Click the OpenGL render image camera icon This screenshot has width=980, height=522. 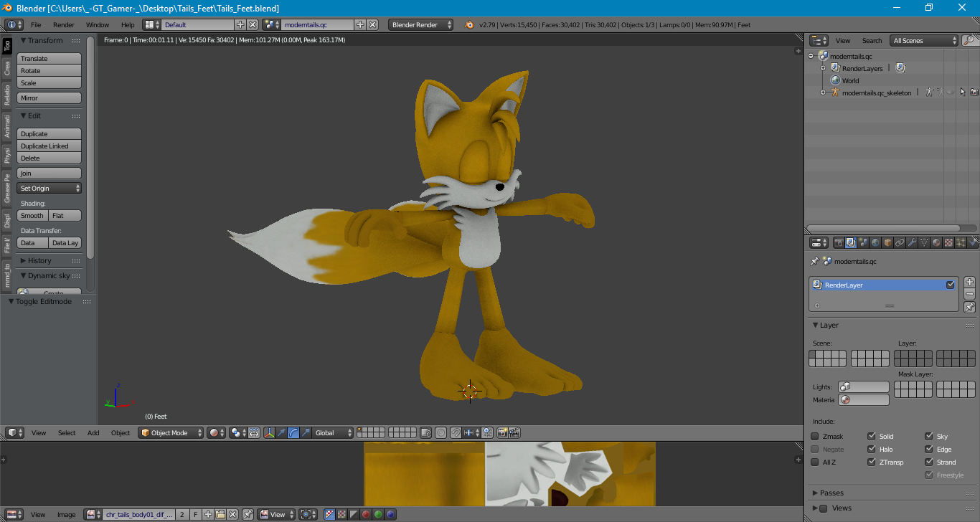tap(502, 433)
